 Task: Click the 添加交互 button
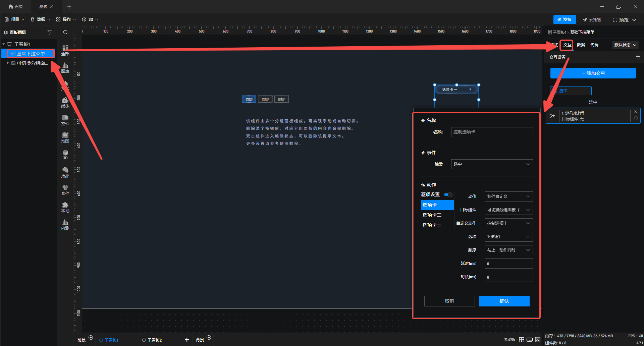[593, 73]
